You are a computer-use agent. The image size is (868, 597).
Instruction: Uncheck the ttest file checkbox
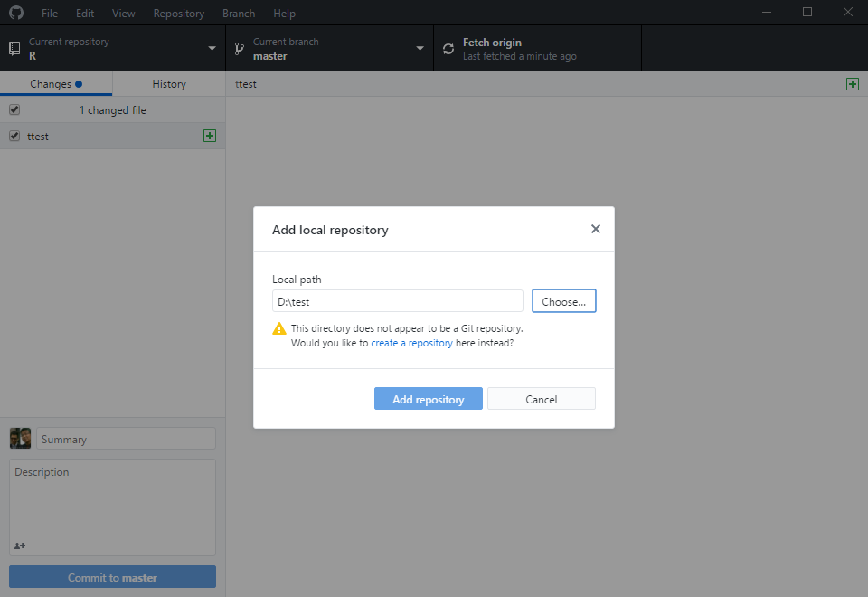tap(14, 136)
